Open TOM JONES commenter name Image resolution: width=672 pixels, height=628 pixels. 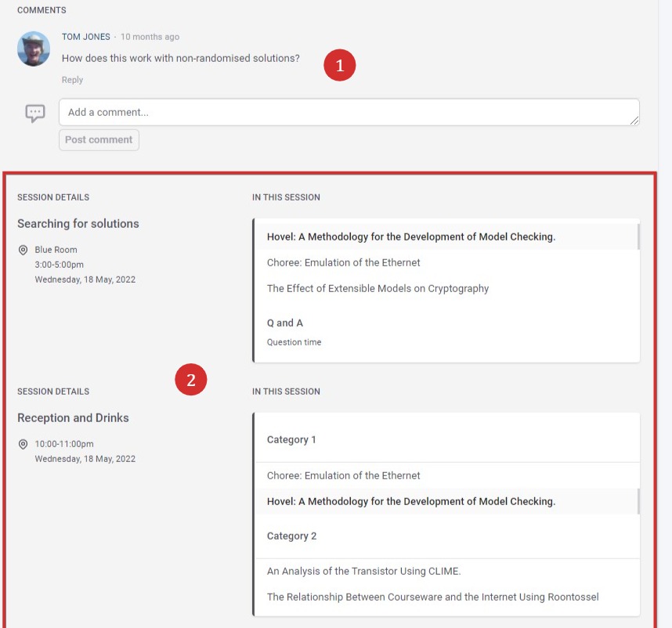[x=85, y=37]
